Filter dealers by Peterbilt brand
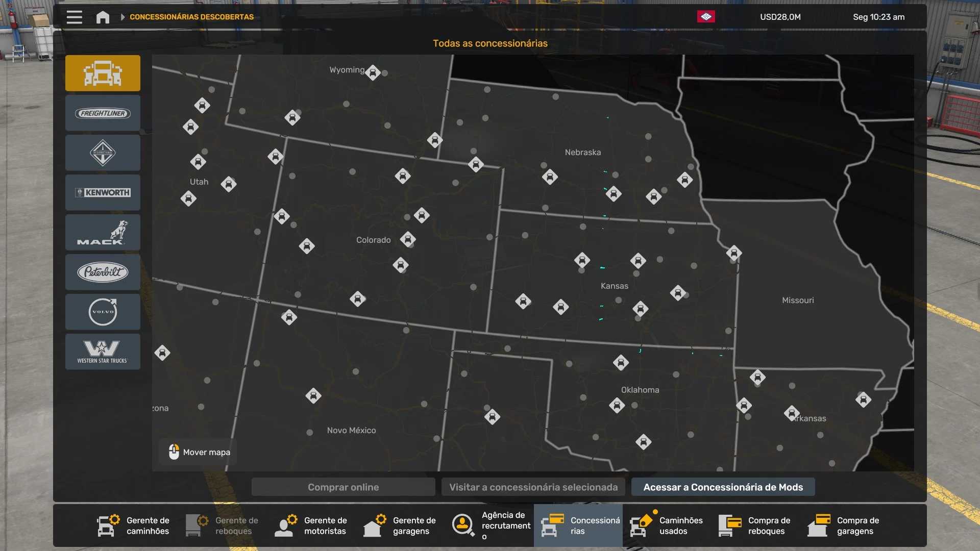980x551 pixels. coord(103,272)
